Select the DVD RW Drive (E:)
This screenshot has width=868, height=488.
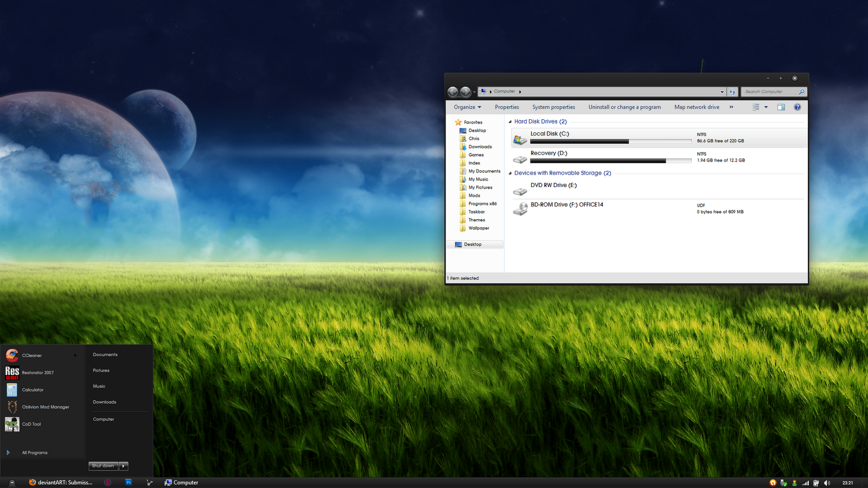pyautogui.click(x=552, y=185)
